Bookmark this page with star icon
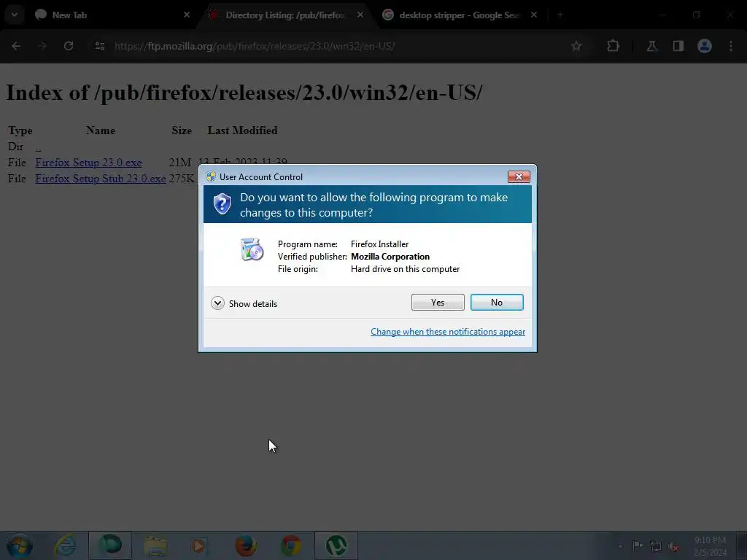 pos(576,46)
